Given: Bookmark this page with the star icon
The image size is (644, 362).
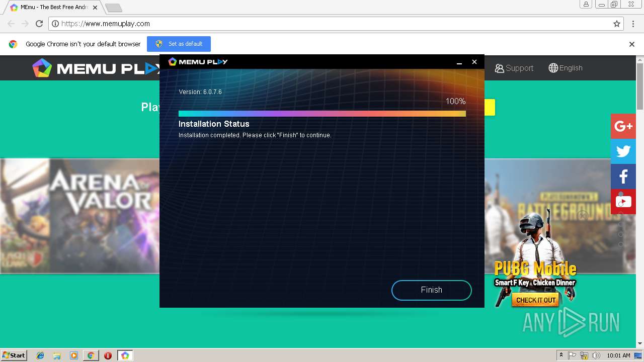Looking at the screenshot, I should coord(617,24).
